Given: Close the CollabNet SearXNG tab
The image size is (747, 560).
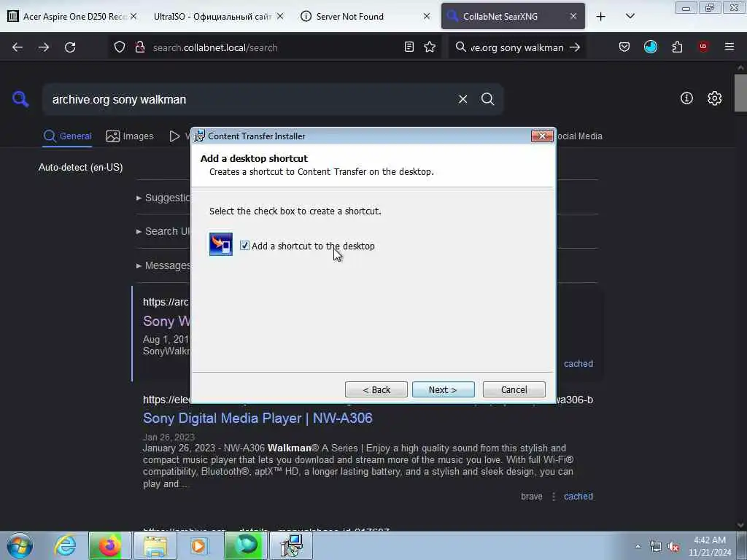Looking at the screenshot, I should [573, 16].
